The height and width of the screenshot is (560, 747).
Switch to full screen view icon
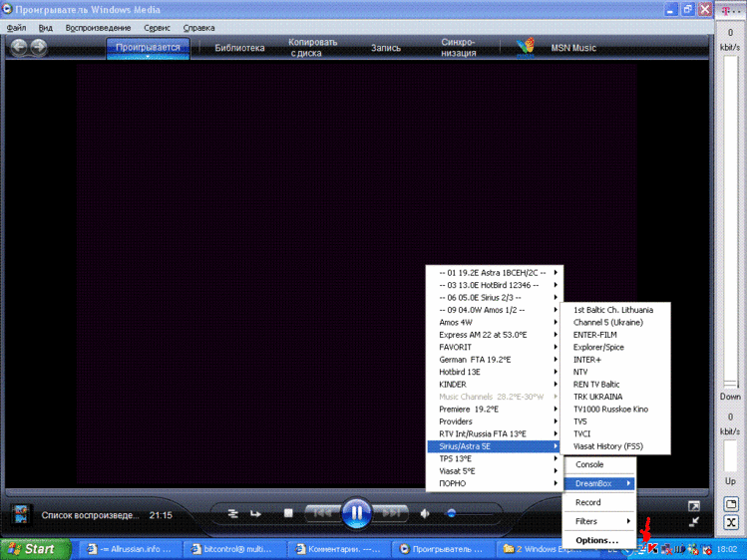(x=694, y=506)
